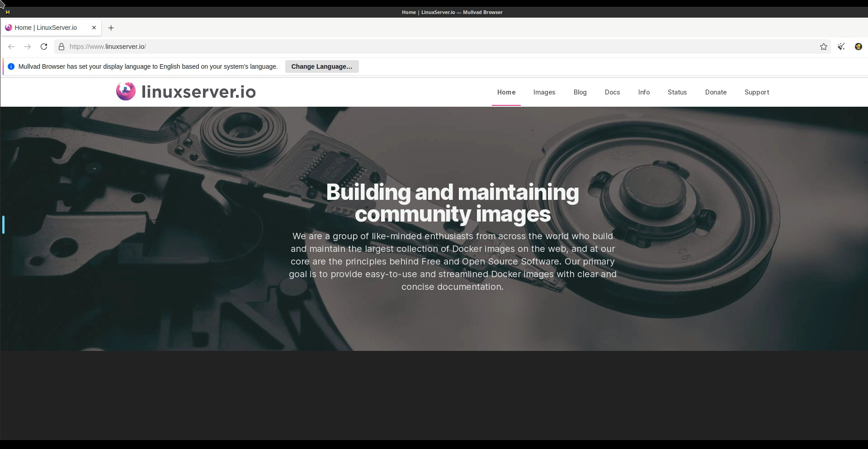This screenshot has width=868, height=449.
Task: Click the forward arrow navigation icon
Action: point(28,47)
